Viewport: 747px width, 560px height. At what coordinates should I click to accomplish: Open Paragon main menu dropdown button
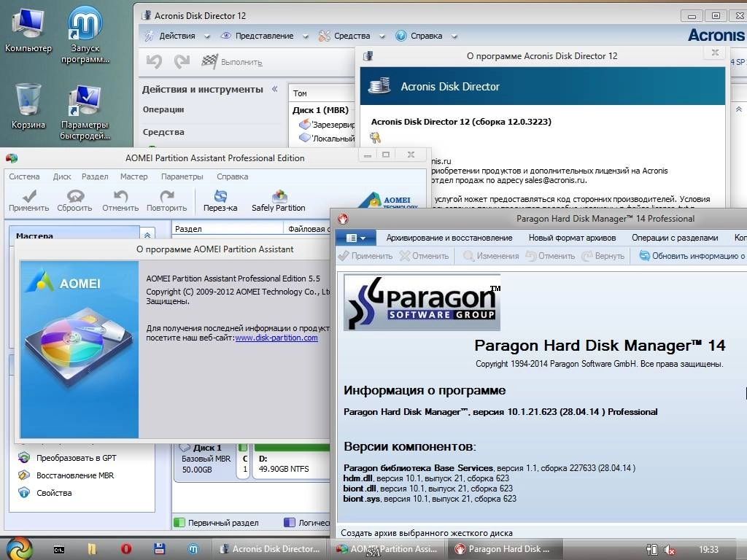pos(355,238)
